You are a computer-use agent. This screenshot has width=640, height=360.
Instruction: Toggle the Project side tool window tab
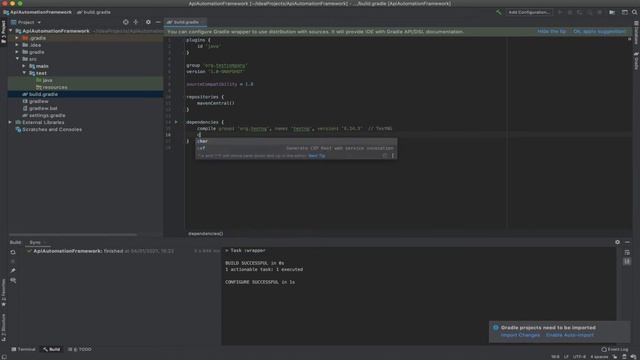coord(4,32)
